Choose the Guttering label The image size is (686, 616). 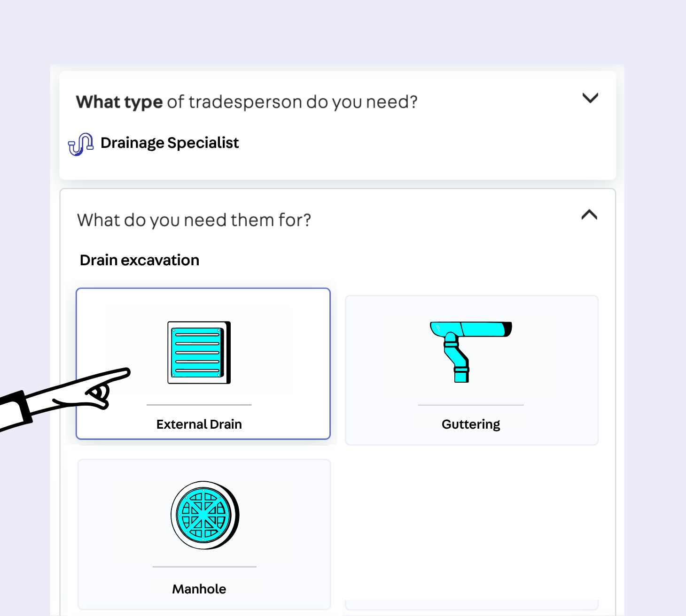[x=470, y=424]
